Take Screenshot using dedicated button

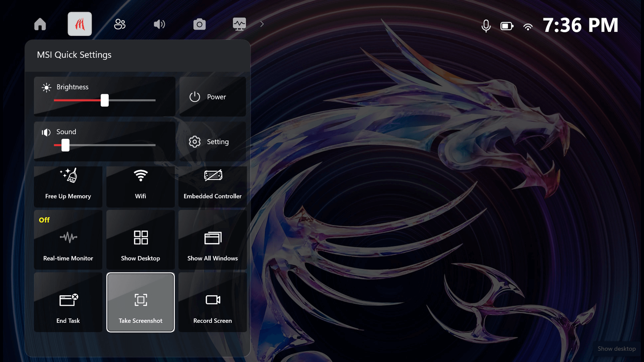pos(140,302)
